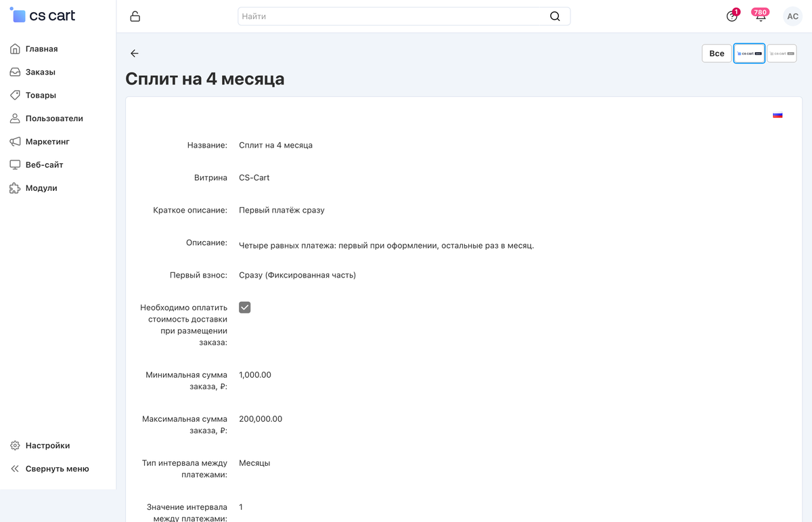
Task: Click the Свернуть меню link
Action: pyautogui.click(x=58, y=469)
